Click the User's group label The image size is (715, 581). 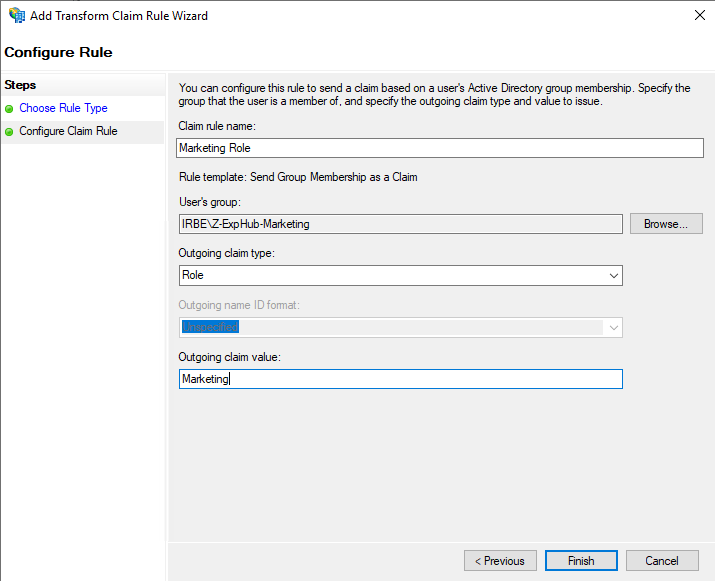pyautogui.click(x=210, y=202)
